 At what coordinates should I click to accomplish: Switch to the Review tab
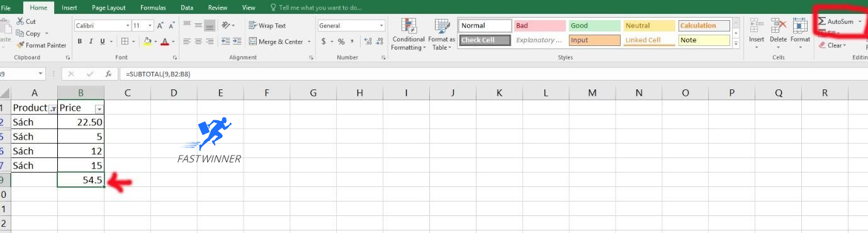coord(218,8)
